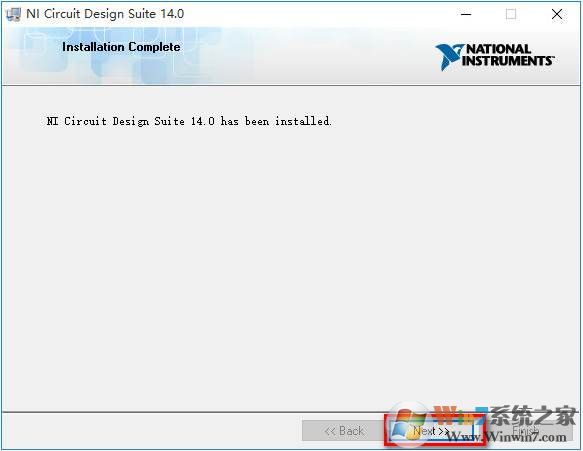
Task: Click the window title NI Circuit Design Suite 14.0
Action: [x=105, y=14]
